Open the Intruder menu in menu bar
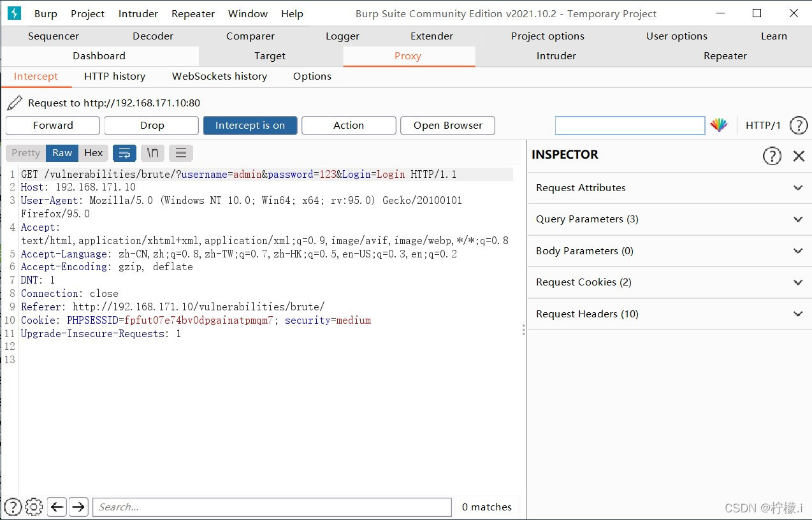This screenshot has width=812, height=520. click(x=138, y=13)
